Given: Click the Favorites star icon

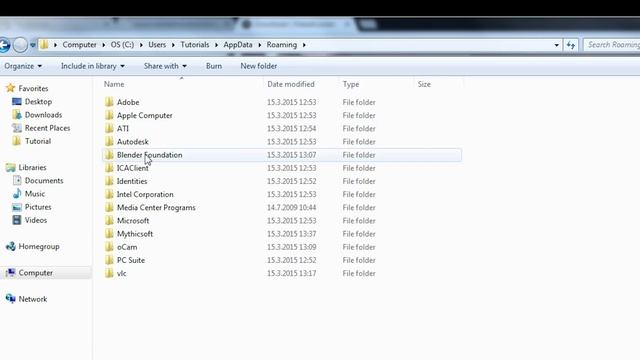Looking at the screenshot, I should tap(10, 88).
